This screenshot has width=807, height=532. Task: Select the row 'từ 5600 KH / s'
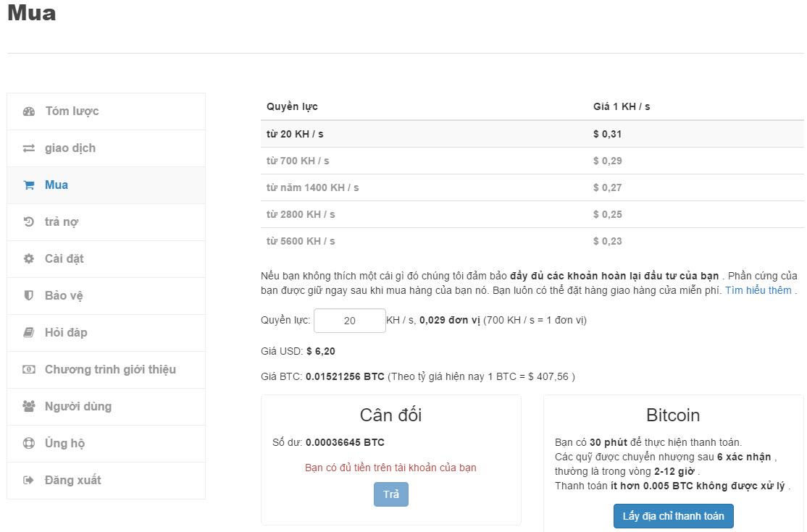pyautogui.click(x=532, y=241)
